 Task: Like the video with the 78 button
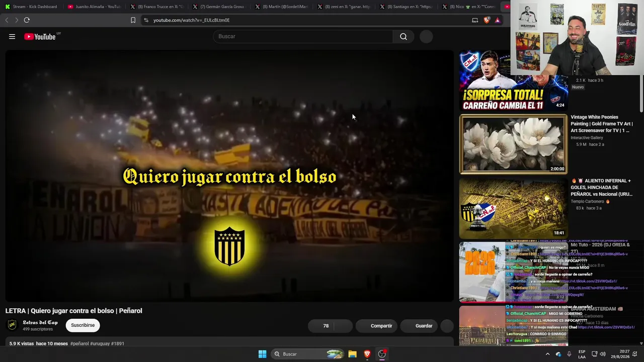tap(322, 326)
